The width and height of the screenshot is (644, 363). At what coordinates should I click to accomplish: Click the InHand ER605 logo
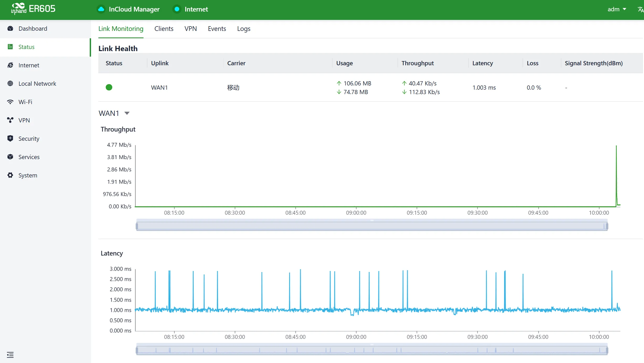pyautogui.click(x=33, y=9)
